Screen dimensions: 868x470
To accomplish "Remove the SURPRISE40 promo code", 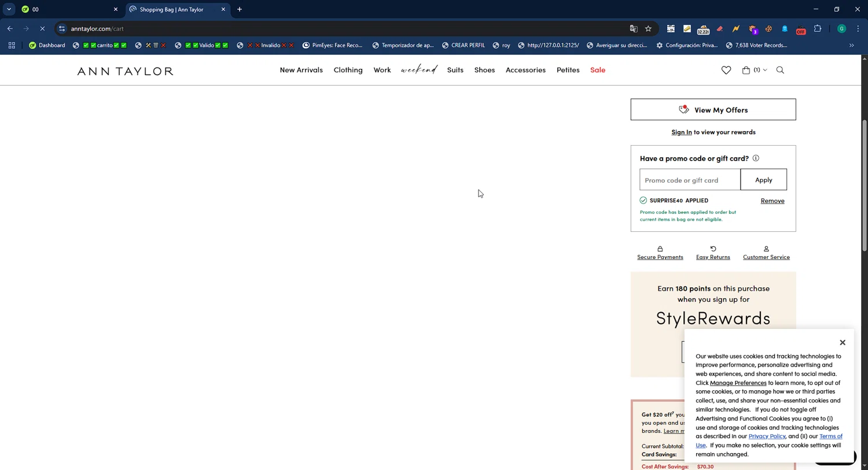I will (x=772, y=201).
